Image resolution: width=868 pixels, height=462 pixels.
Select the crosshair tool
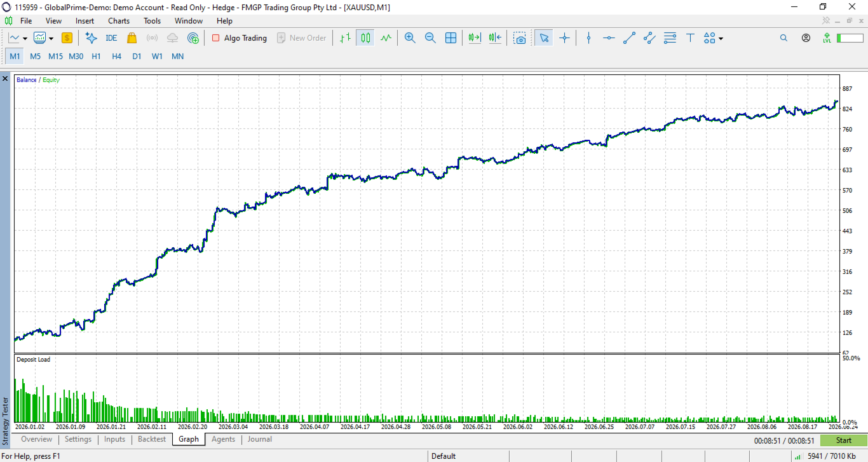[x=564, y=38]
